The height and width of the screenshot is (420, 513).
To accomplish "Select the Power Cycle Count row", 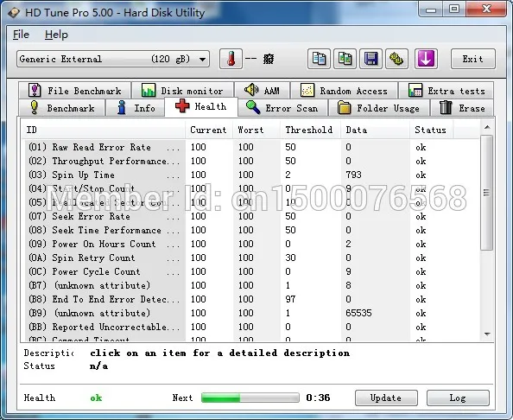I will pyautogui.click(x=251, y=271).
